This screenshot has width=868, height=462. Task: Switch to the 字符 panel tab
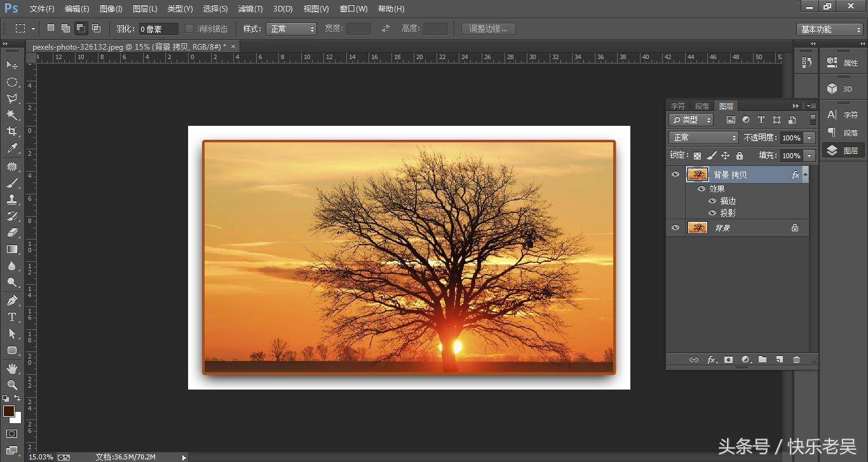pyautogui.click(x=678, y=106)
